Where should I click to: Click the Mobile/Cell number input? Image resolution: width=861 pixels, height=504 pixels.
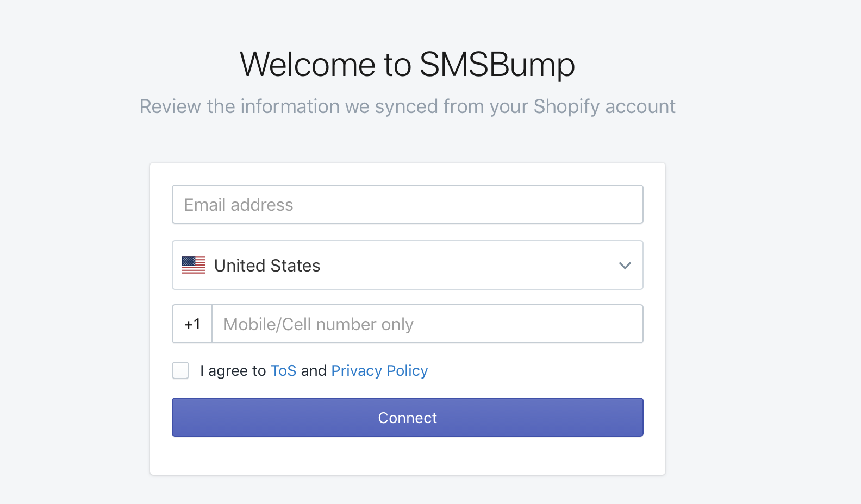pyautogui.click(x=427, y=324)
